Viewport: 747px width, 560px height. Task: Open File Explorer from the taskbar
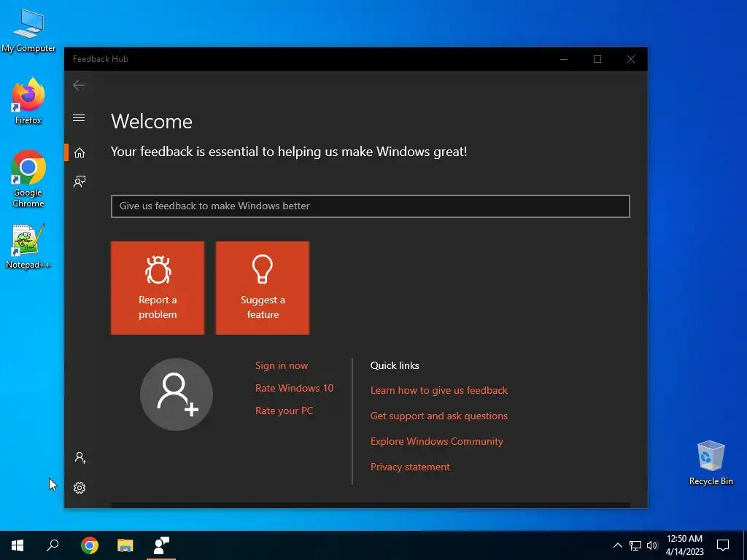(125, 545)
